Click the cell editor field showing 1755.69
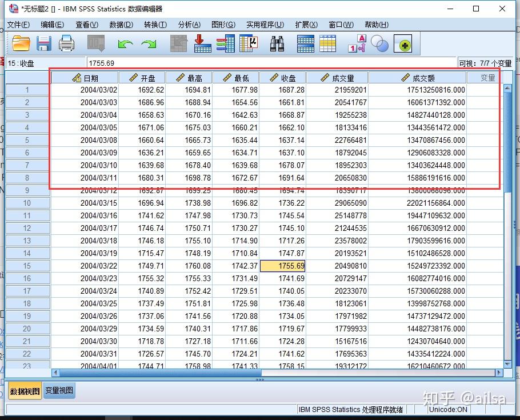This screenshot has width=520, height=420. click(269, 63)
